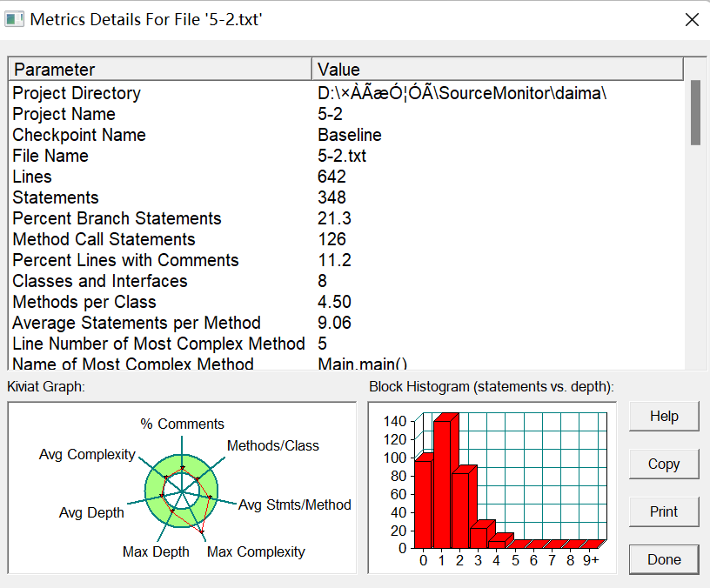Click the % Comments axis label
The image size is (710, 588).
182,424
